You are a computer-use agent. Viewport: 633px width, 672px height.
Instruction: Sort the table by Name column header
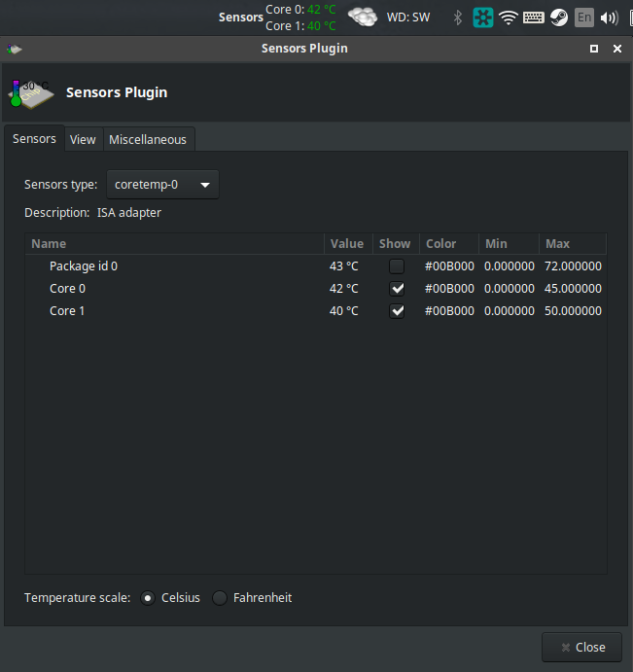(49, 244)
